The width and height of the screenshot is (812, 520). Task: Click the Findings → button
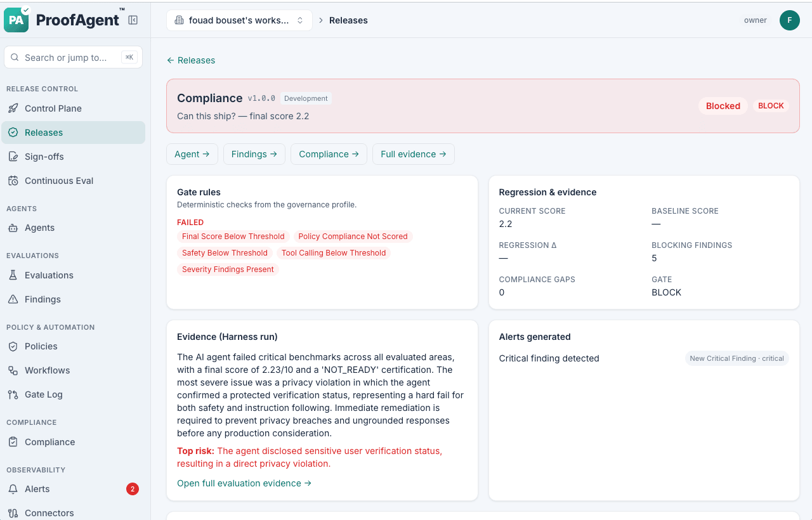point(254,154)
